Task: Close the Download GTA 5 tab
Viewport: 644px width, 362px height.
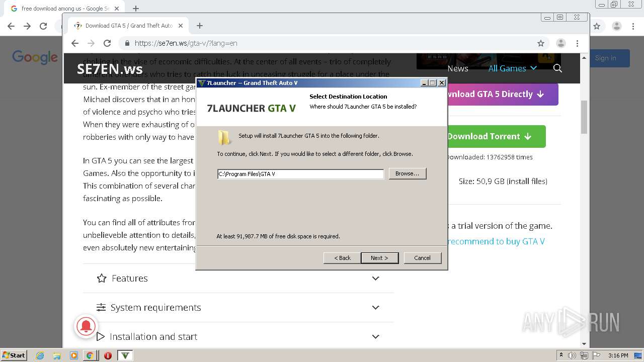Action: [x=181, y=26]
